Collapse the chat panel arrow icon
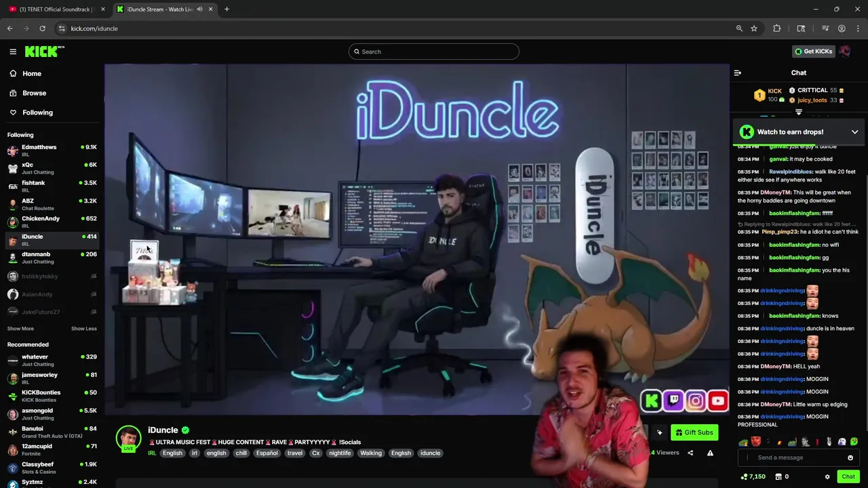Screen dimensions: 868x488 (x=738, y=73)
